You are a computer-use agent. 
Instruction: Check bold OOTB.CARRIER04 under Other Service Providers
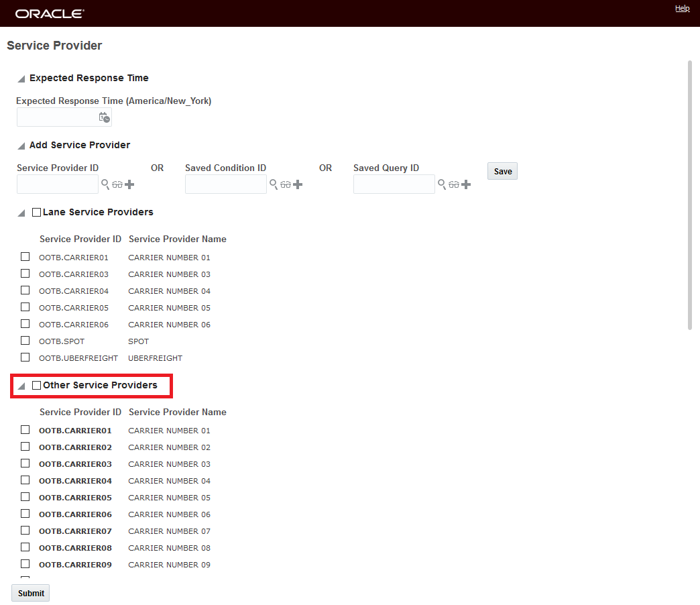[25, 480]
